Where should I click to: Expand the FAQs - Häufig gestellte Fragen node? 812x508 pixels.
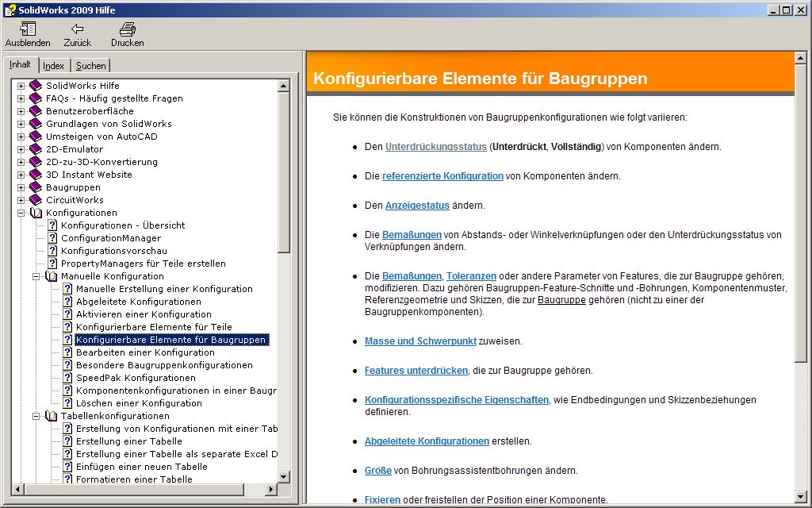coord(21,98)
